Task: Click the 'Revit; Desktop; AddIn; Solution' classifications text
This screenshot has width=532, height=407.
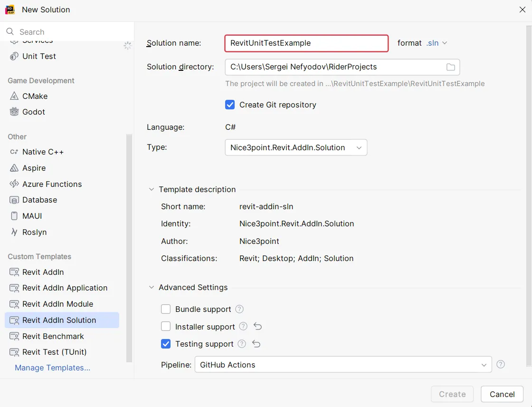Action: (x=296, y=258)
